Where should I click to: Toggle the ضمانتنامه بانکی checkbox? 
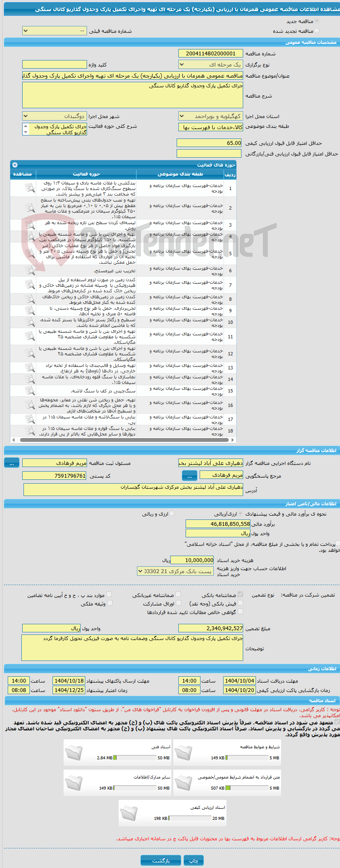240,594
